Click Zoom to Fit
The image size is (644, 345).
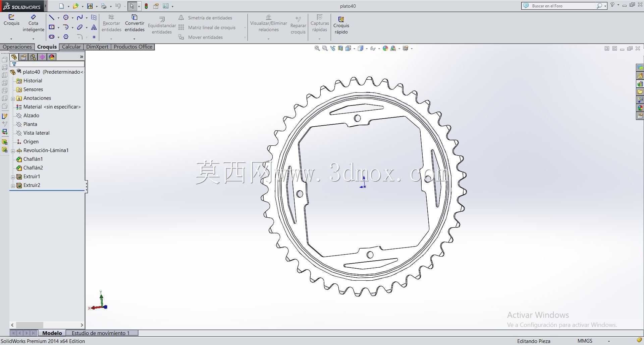[x=317, y=48]
